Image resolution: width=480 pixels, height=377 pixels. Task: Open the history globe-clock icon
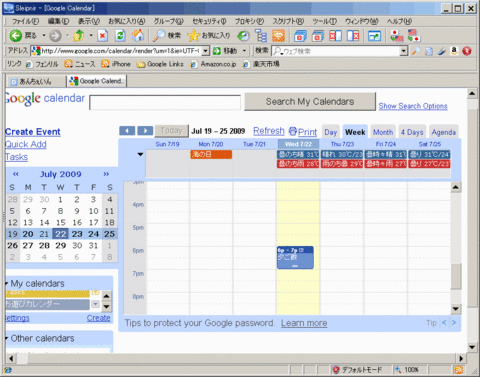tap(243, 36)
